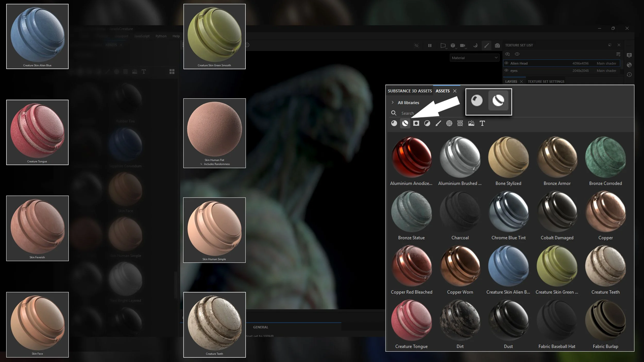Toggle visibility of eyes texture set

point(506,70)
